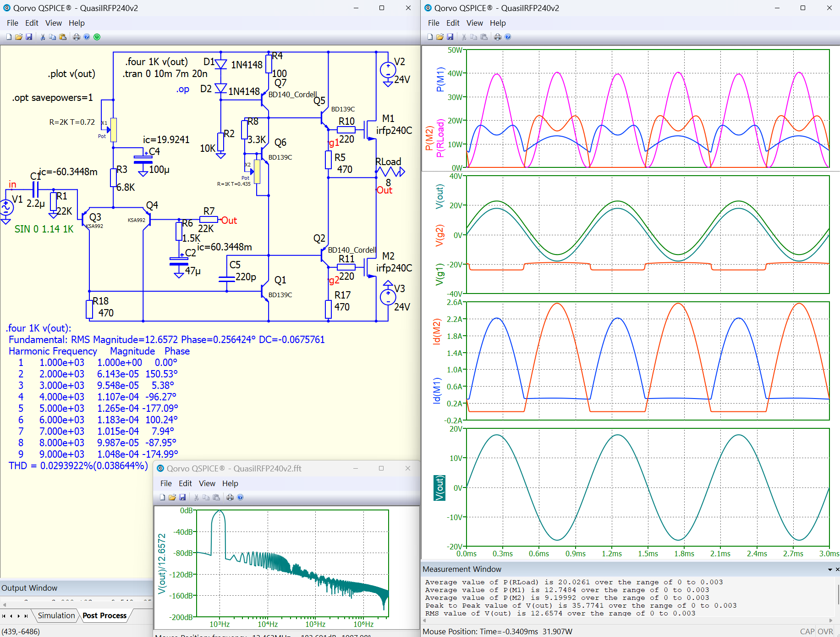This screenshot has width=840, height=637.
Task: Click Cut icon in waveform window toolbar
Action: pos(464,37)
